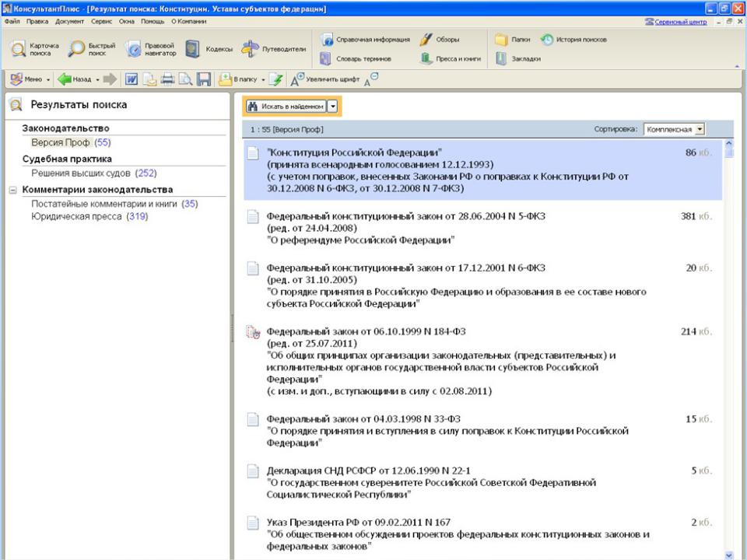Click the copy documents icon

tap(149, 79)
